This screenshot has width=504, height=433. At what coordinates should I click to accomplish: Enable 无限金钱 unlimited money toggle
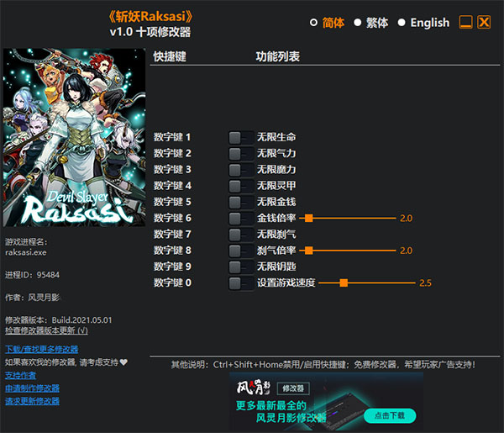click(241, 202)
